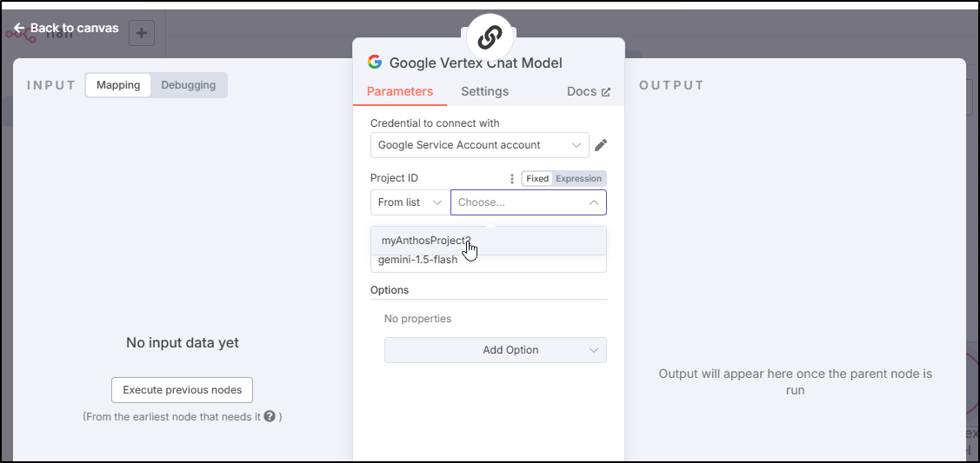Click the Google logo beside node title
The image size is (980, 463).
pos(375,63)
